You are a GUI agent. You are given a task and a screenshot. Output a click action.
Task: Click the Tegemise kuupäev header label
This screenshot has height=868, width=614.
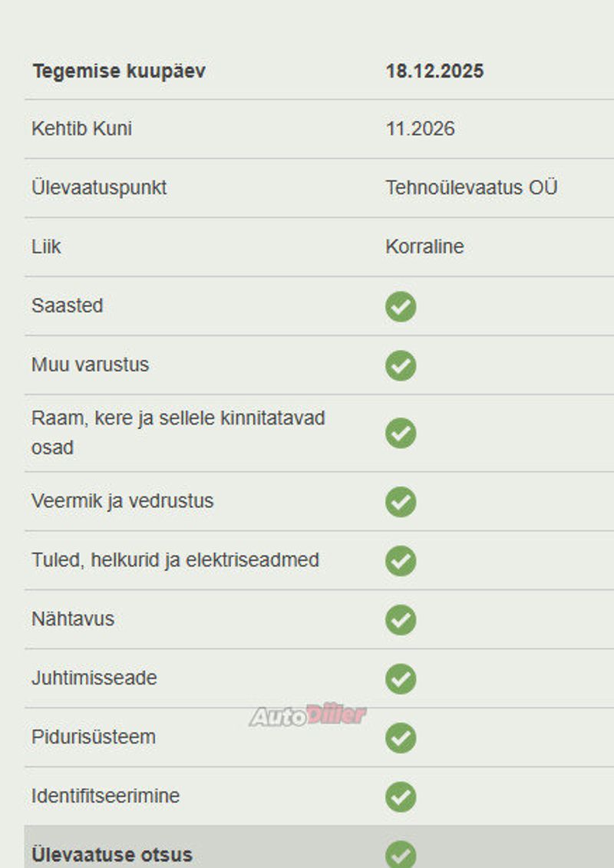click(118, 71)
